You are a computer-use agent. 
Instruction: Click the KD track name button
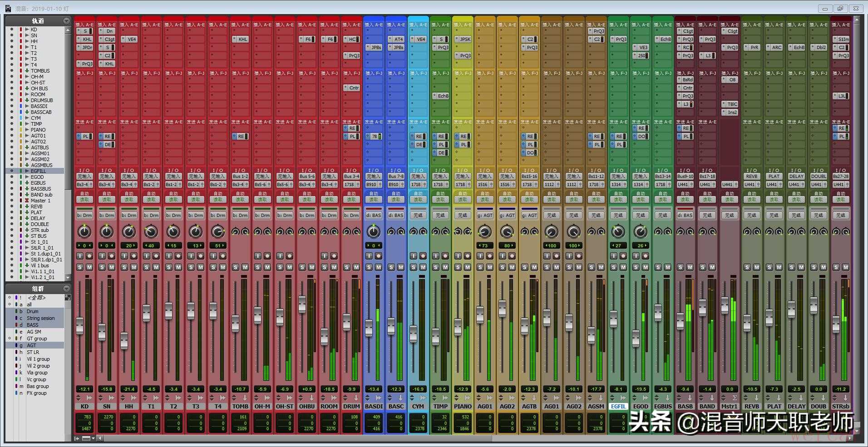click(84, 407)
